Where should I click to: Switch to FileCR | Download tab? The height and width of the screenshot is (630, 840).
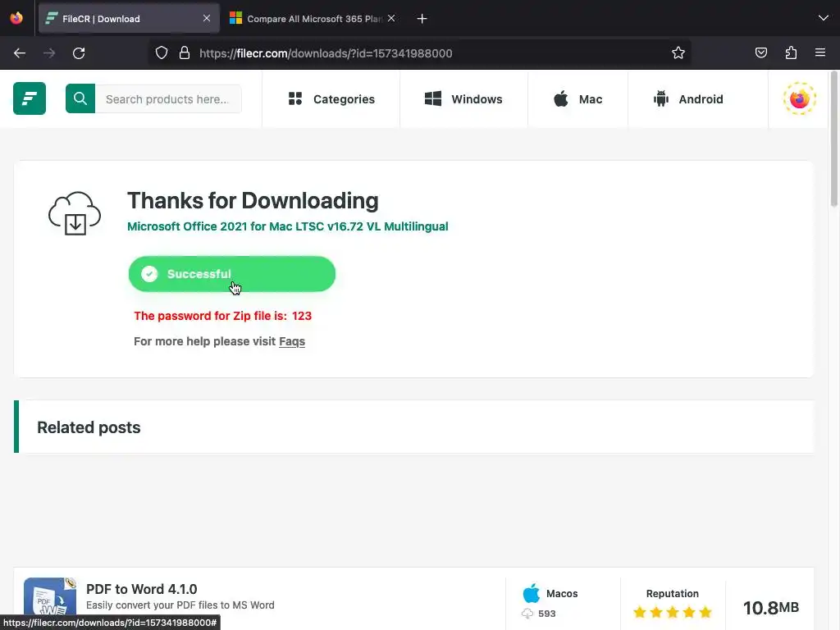click(x=129, y=19)
